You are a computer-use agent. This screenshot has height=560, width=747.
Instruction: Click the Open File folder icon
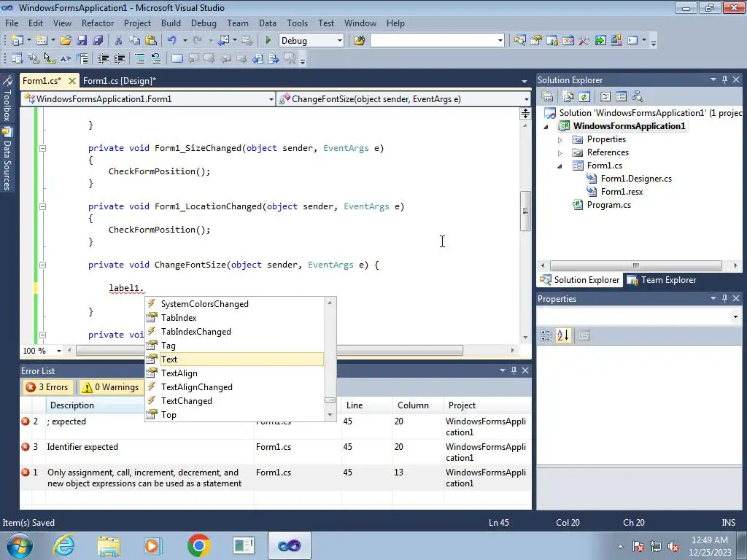click(66, 41)
